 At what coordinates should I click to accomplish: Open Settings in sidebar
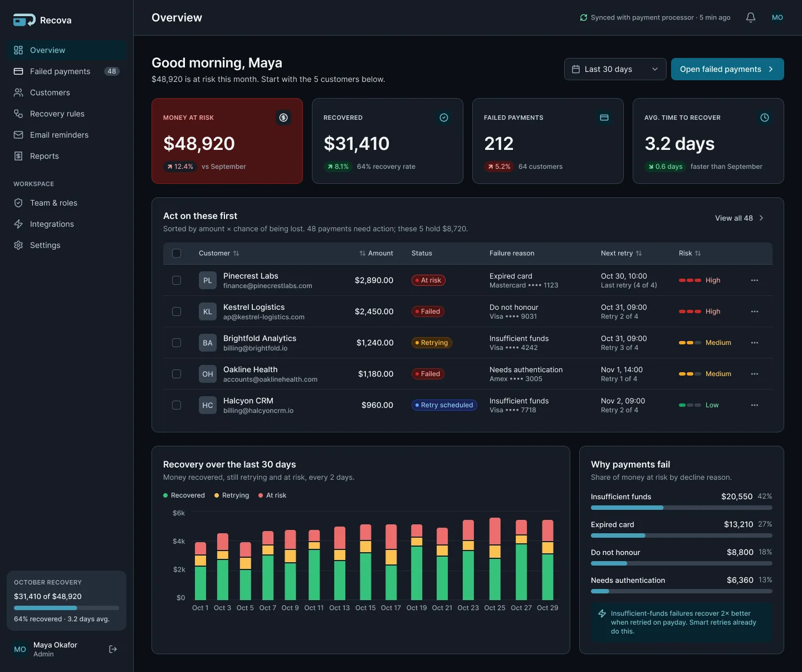pos(67,245)
